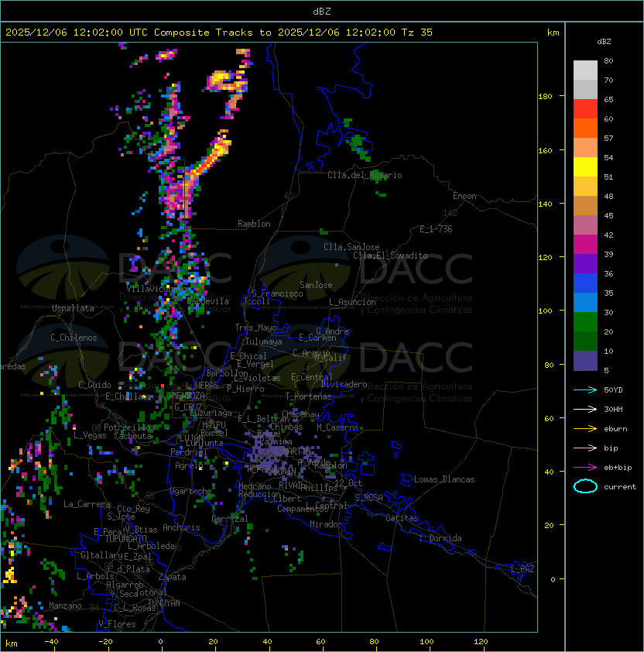644x652 pixels.
Task: Click the cyan ellipse 'current' legend icon
Action: point(585,486)
